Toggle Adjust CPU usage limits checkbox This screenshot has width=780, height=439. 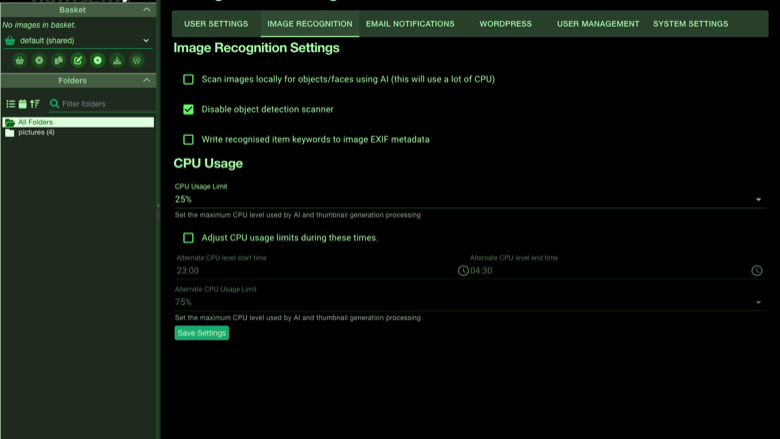click(188, 238)
